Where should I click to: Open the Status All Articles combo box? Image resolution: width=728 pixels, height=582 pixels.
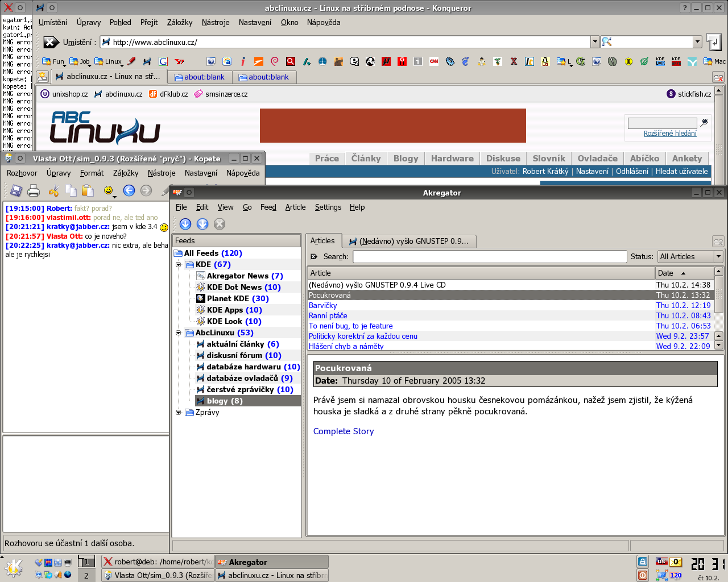click(x=690, y=257)
